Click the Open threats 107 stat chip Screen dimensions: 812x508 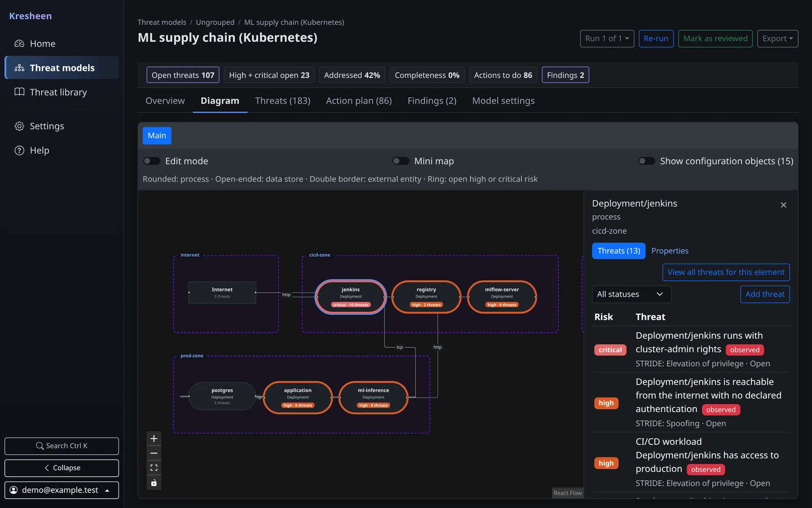point(183,75)
